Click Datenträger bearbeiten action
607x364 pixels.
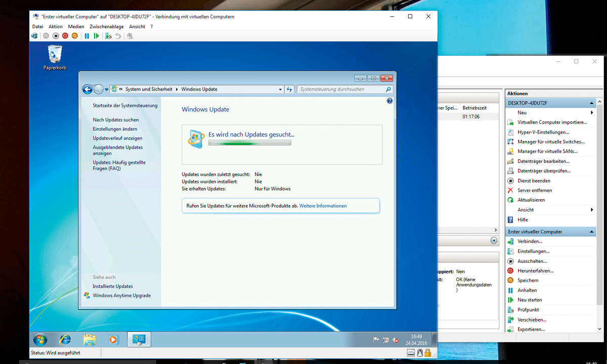pos(543,161)
